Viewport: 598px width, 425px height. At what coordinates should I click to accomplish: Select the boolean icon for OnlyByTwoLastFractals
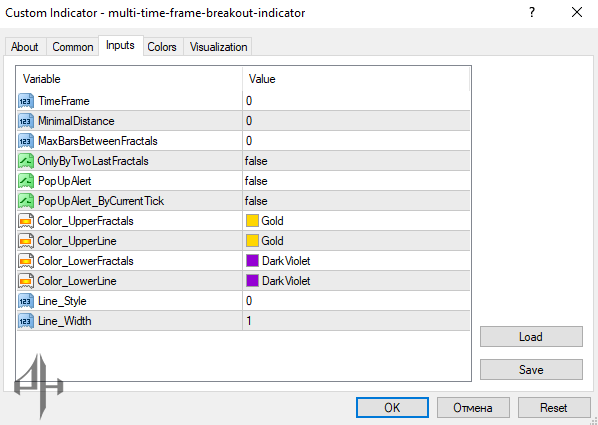pyautogui.click(x=26, y=161)
